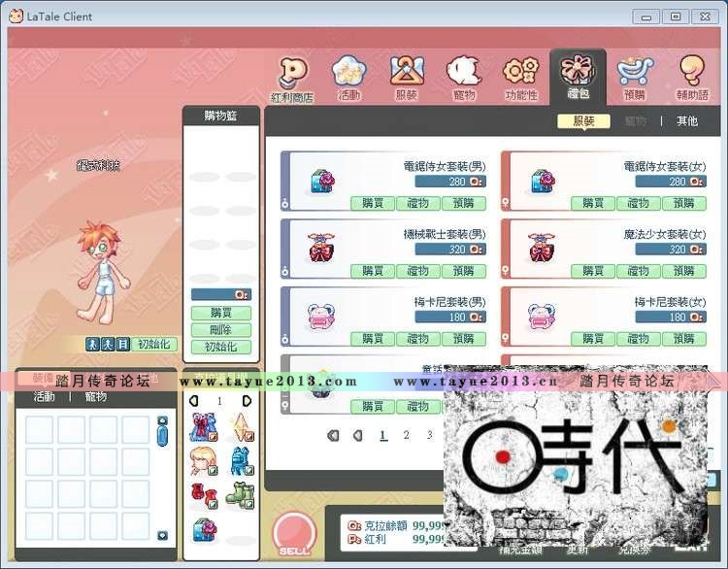Go to previous page of item slots
This screenshot has height=569, width=728.
click(194, 400)
